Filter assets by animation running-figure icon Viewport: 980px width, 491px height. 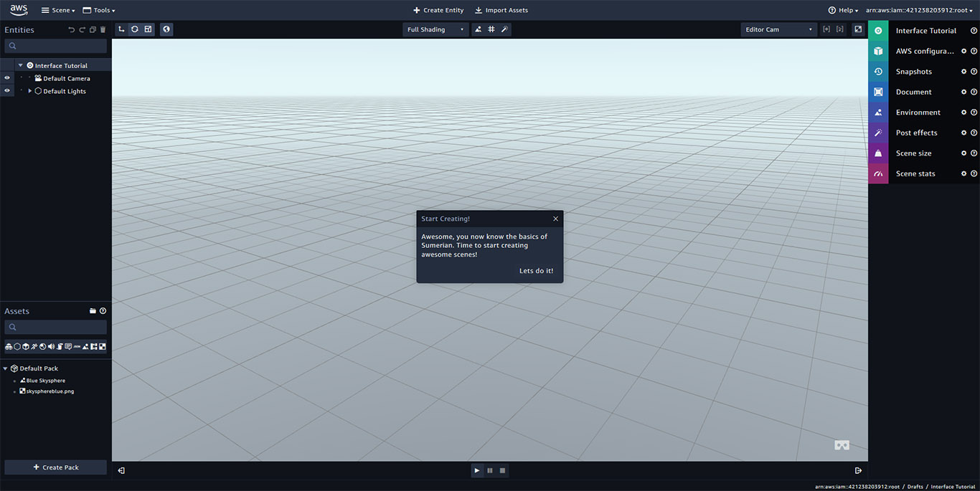pos(34,347)
